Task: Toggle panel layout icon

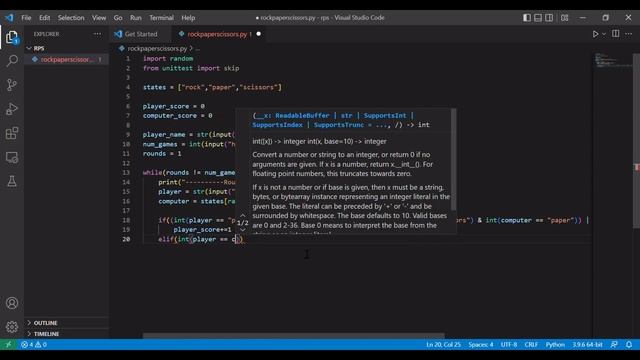Action: pos(538,18)
